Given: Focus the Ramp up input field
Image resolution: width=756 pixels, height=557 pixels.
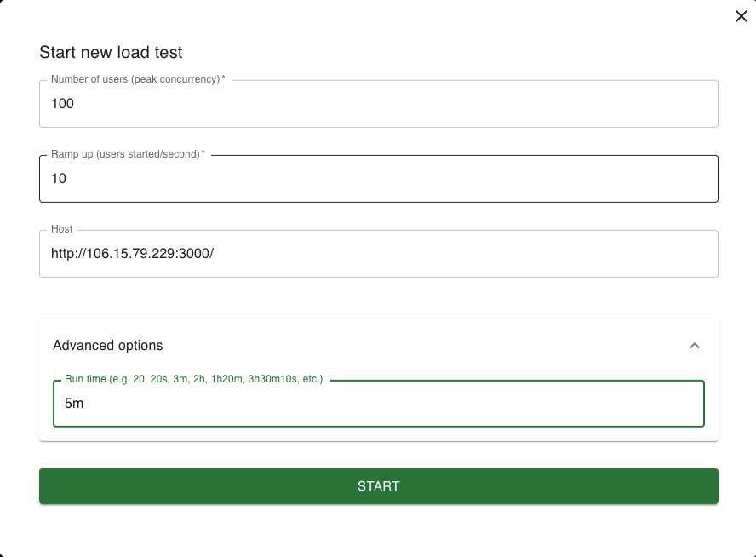Looking at the screenshot, I should 379,179.
